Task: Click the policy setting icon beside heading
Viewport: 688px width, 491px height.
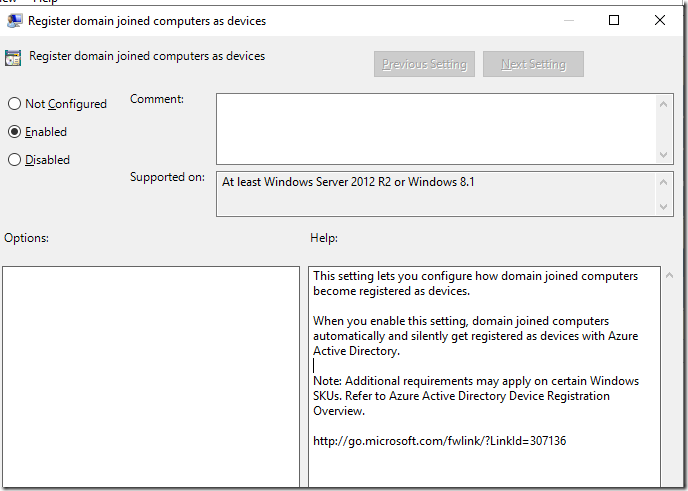Action: click(13, 57)
